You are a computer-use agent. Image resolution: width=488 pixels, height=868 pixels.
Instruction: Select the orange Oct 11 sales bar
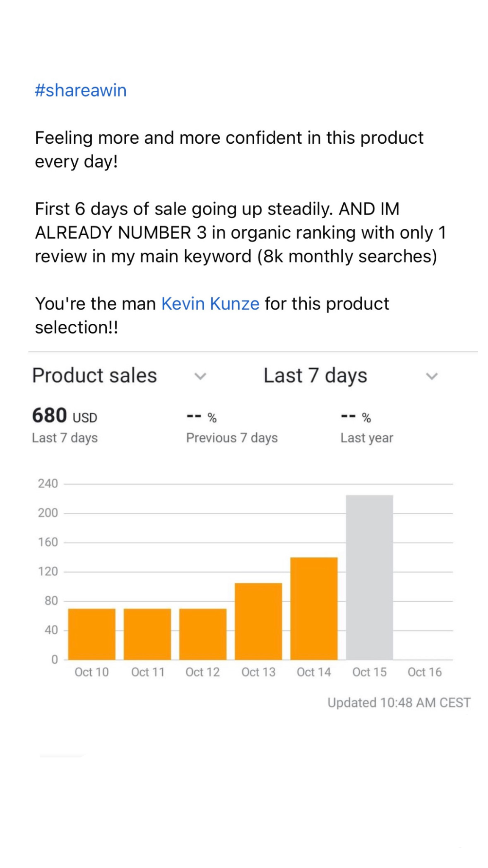coord(147,634)
